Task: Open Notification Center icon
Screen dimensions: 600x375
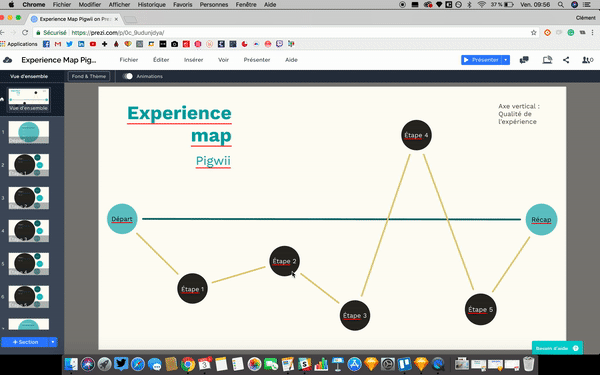Action: point(587,5)
